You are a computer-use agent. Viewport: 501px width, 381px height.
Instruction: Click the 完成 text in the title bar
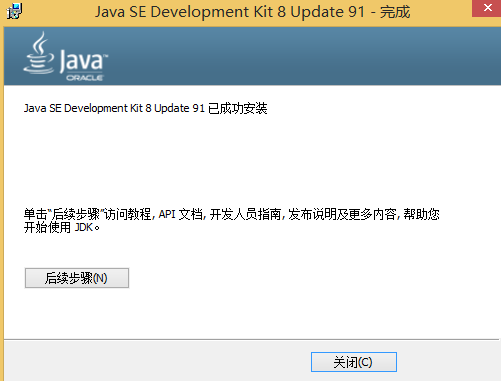(395, 12)
